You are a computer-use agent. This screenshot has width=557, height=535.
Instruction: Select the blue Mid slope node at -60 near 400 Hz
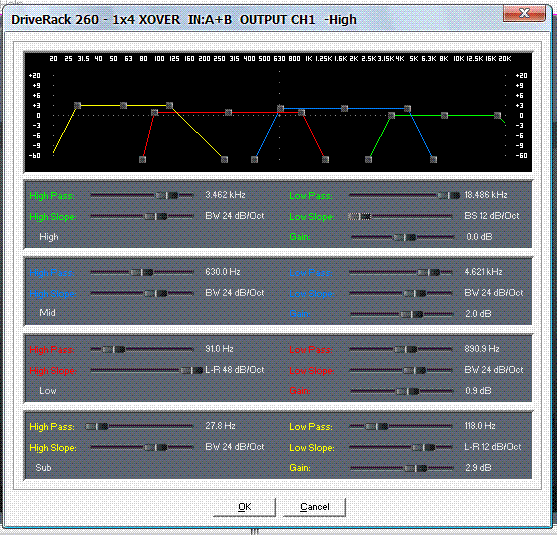click(x=254, y=160)
